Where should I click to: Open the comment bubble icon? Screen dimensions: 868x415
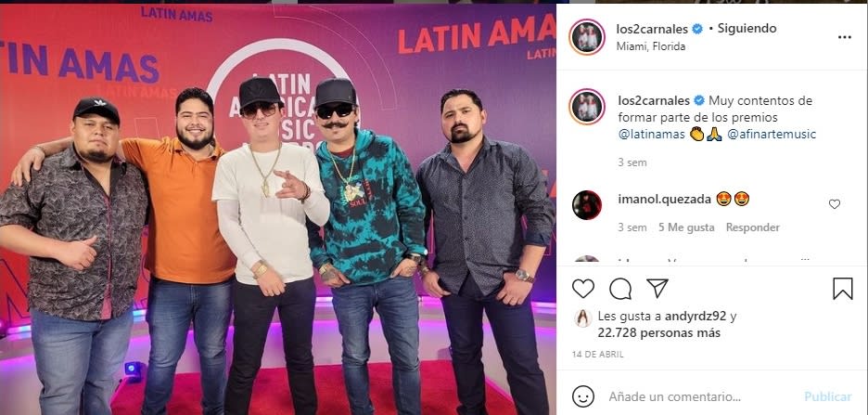pos(620,289)
